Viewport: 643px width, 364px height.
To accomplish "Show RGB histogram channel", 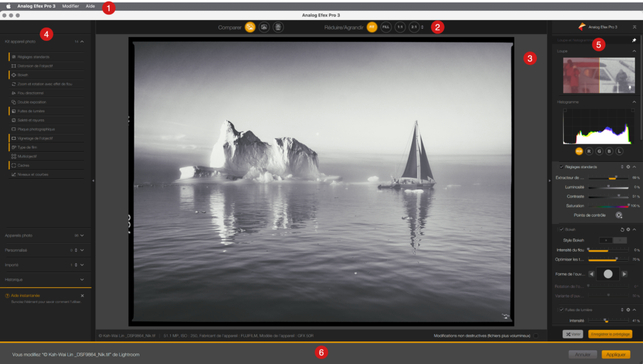I will coord(579,151).
